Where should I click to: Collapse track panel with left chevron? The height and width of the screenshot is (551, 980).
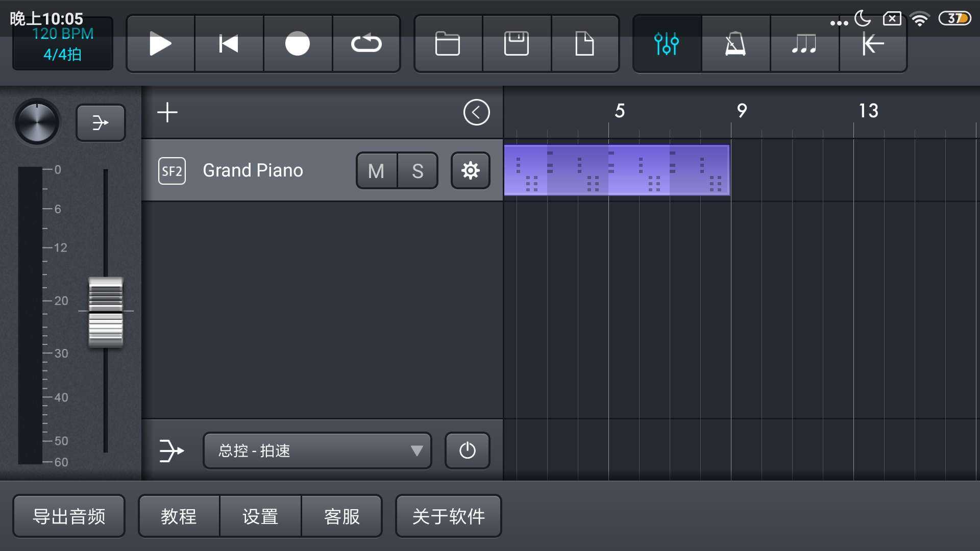coord(476,112)
